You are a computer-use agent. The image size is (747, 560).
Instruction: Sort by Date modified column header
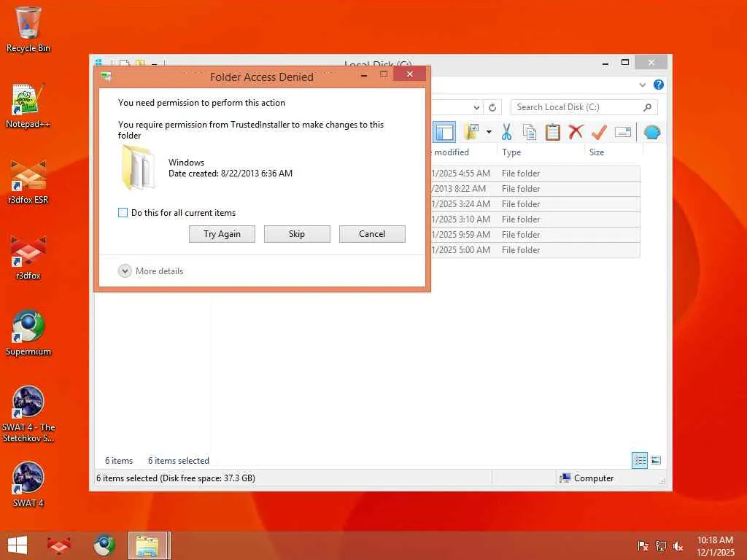coord(451,152)
